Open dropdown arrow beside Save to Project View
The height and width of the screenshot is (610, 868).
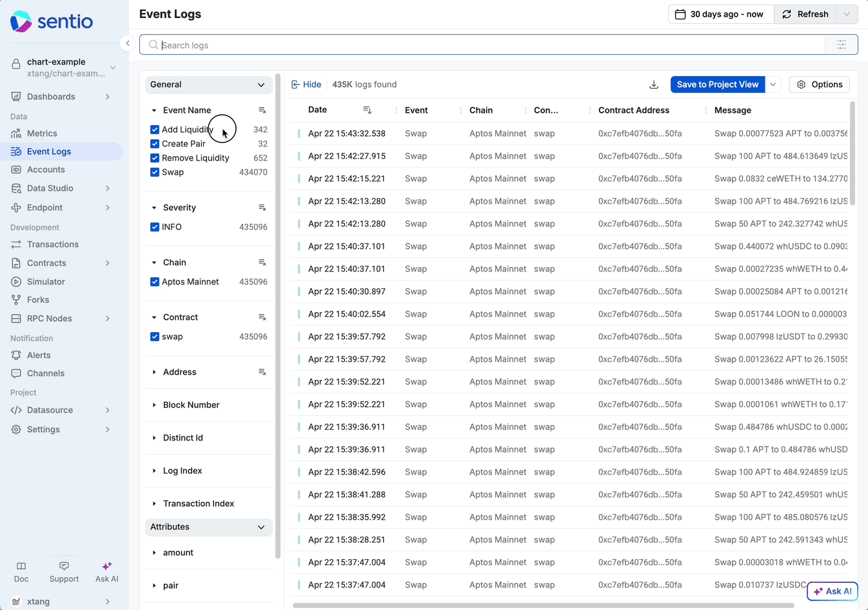point(773,84)
